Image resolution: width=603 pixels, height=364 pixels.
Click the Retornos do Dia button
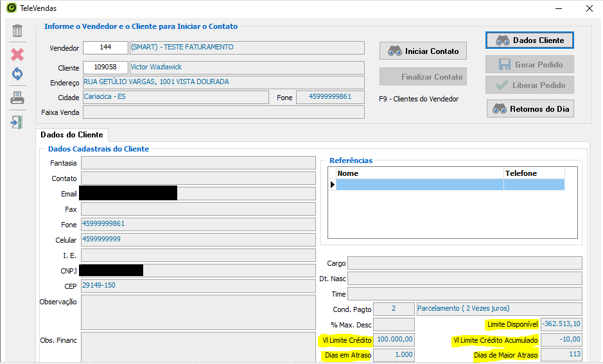point(530,109)
